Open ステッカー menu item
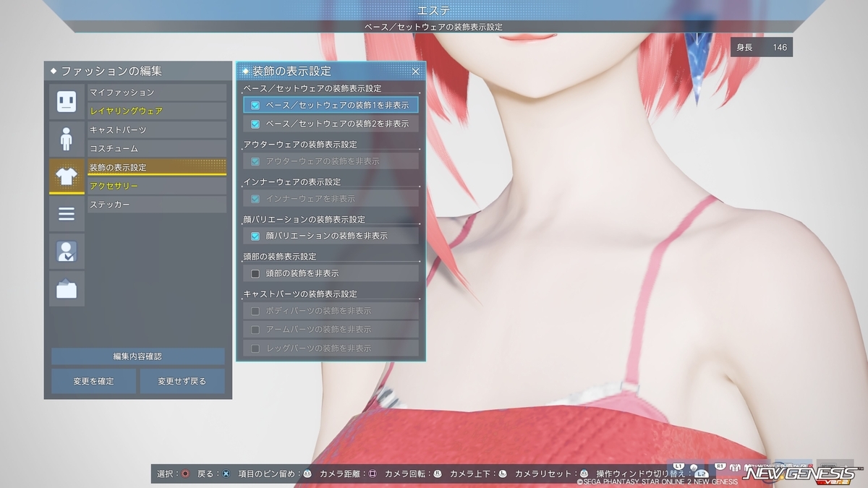Screen dimensions: 868x488 point(157,205)
